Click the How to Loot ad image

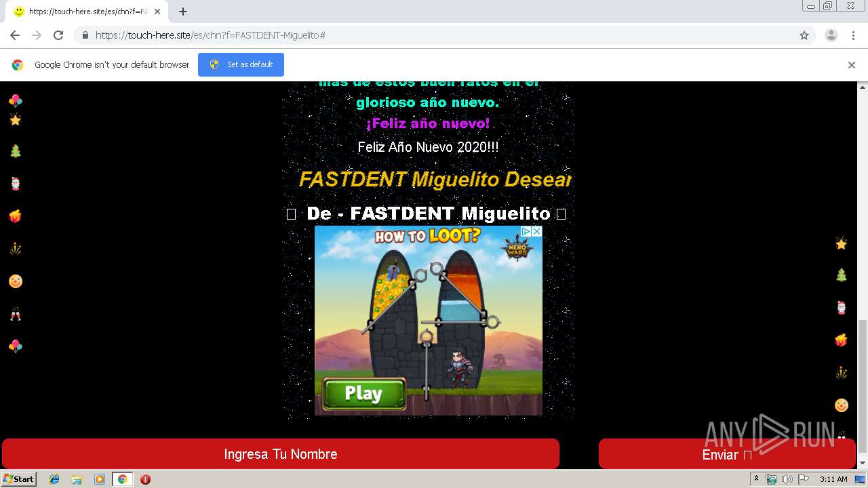[428, 320]
